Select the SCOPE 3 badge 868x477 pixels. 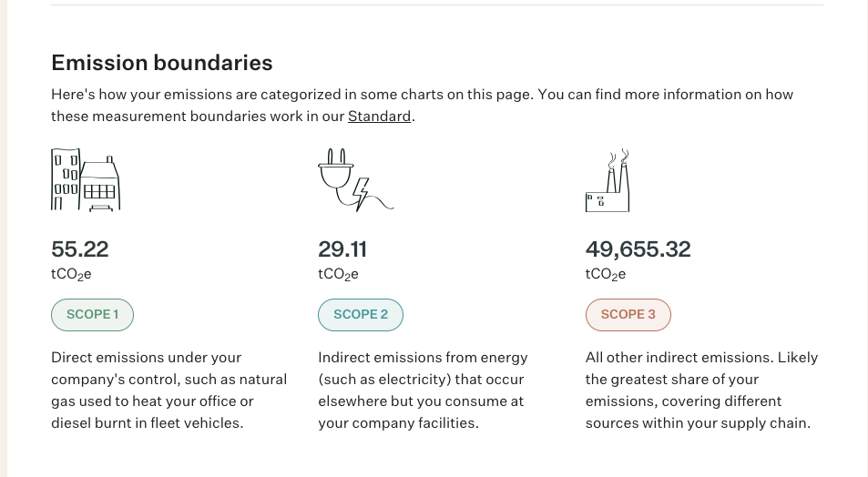[x=628, y=315]
